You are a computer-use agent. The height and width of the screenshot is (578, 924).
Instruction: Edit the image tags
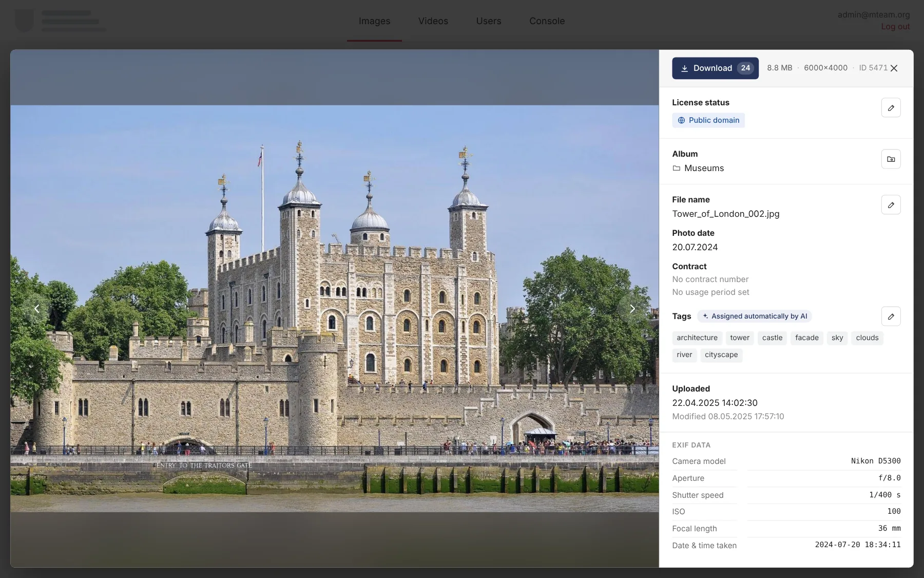(x=891, y=316)
